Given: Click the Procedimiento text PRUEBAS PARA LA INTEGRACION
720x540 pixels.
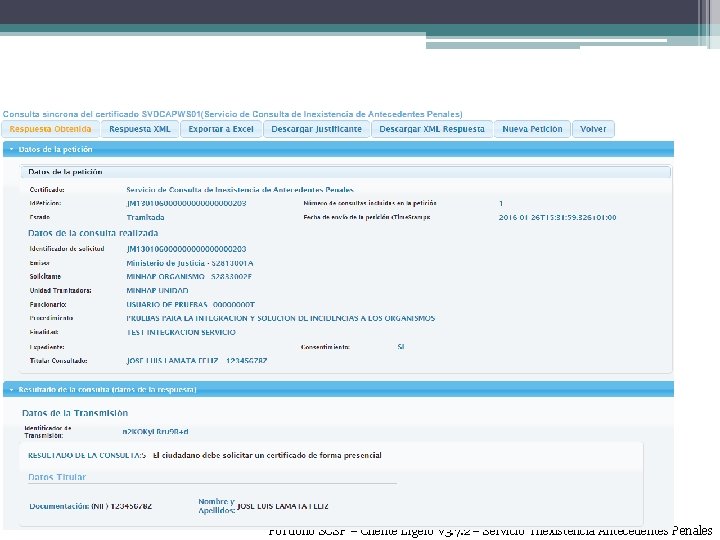Looking at the screenshot, I should (281, 318).
